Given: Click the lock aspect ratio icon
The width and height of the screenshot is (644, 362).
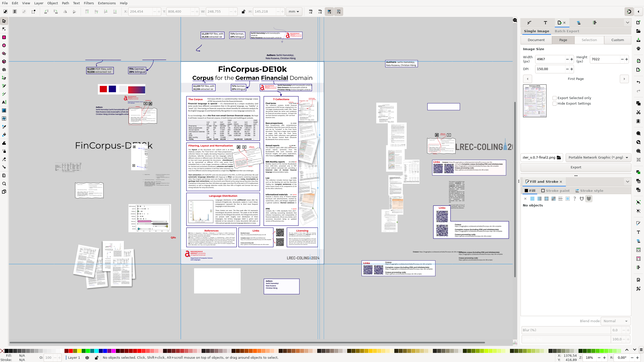Looking at the screenshot, I should click(x=243, y=12).
